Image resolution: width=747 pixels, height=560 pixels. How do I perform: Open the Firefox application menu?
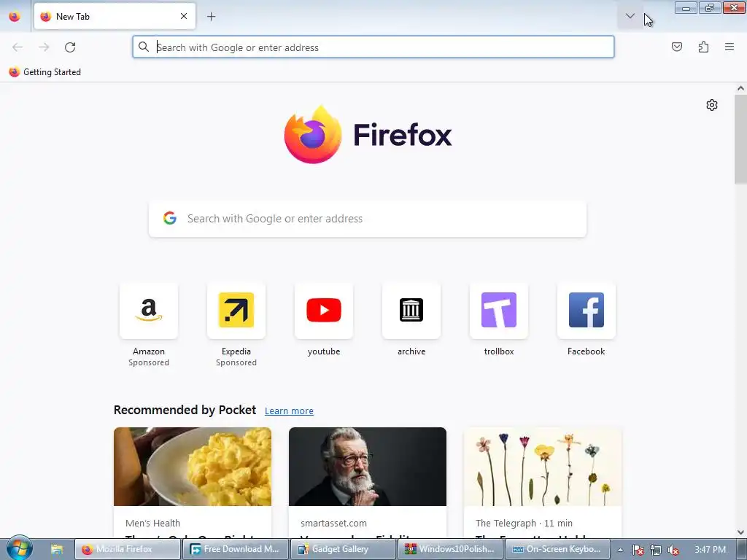pos(729,47)
